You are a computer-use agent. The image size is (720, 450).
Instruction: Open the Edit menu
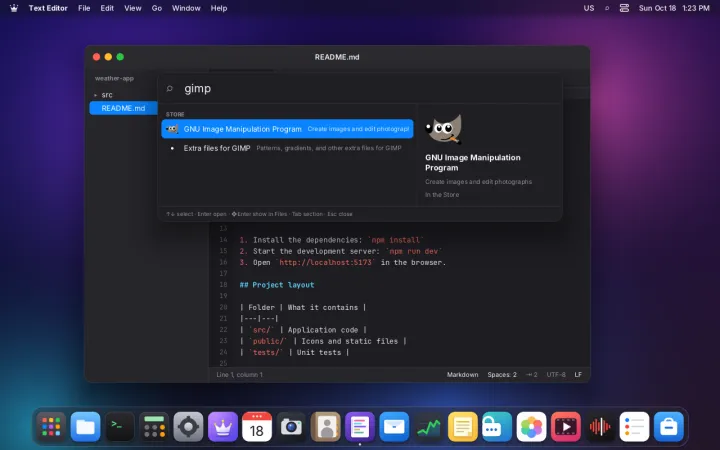pos(107,8)
